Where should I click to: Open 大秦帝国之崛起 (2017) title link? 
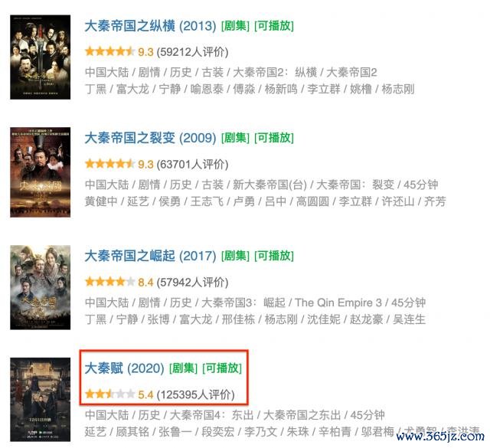(150, 256)
